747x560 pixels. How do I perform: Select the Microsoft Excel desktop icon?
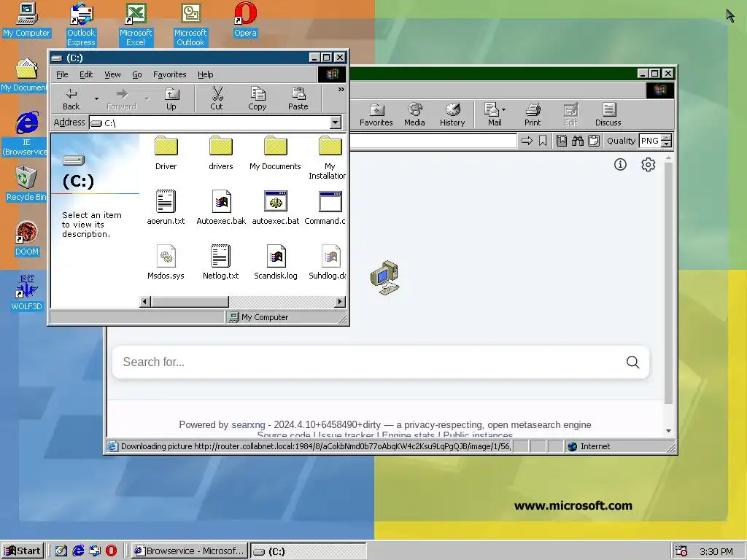tap(136, 24)
